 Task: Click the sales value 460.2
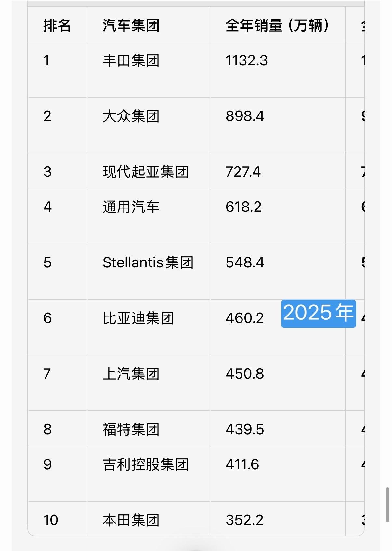point(245,318)
